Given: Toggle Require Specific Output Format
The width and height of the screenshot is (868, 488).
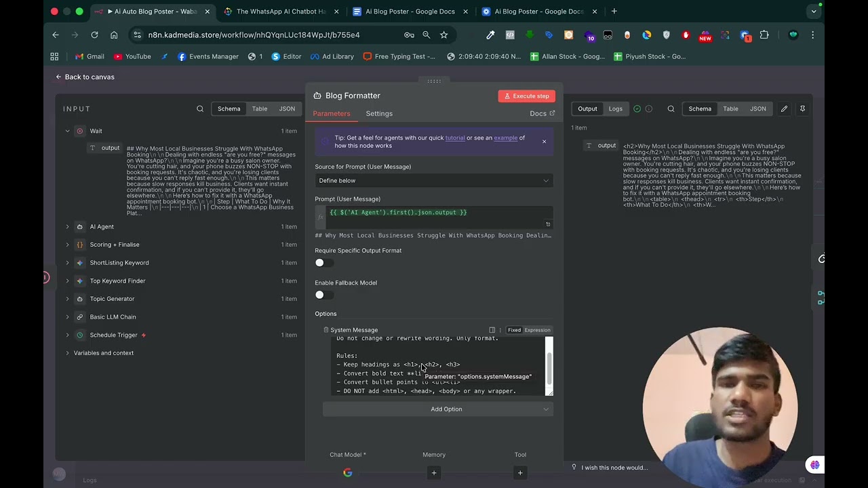Looking at the screenshot, I should click(x=323, y=263).
